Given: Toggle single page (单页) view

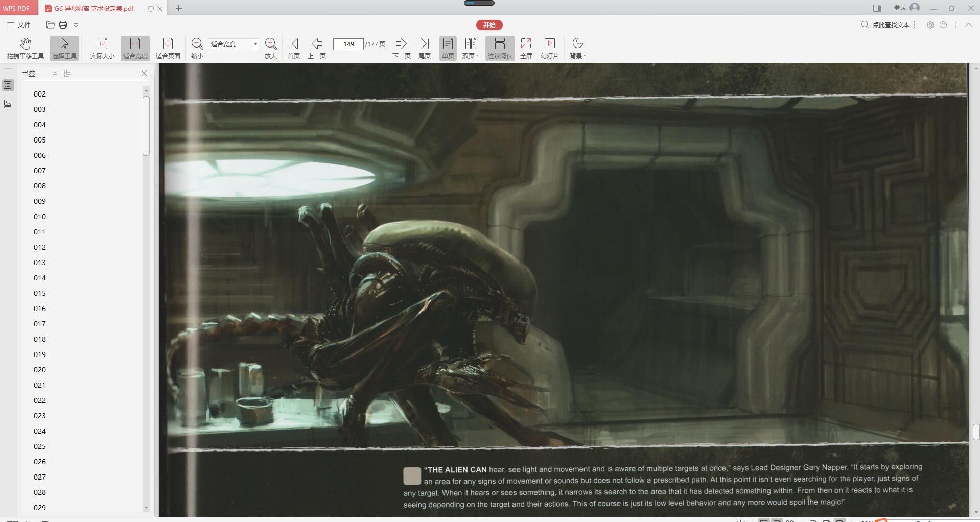Looking at the screenshot, I should click(448, 48).
